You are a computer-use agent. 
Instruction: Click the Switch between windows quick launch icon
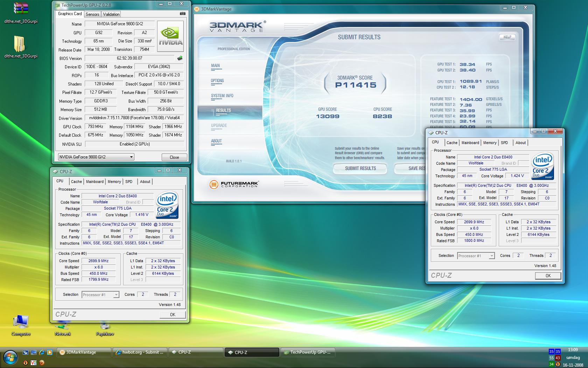(26, 352)
